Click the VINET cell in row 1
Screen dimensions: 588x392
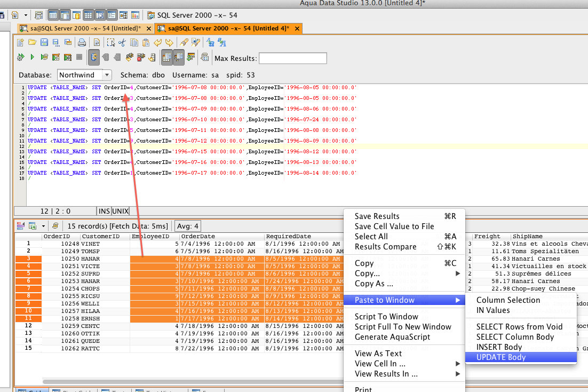pyautogui.click(x=105, y=244)
